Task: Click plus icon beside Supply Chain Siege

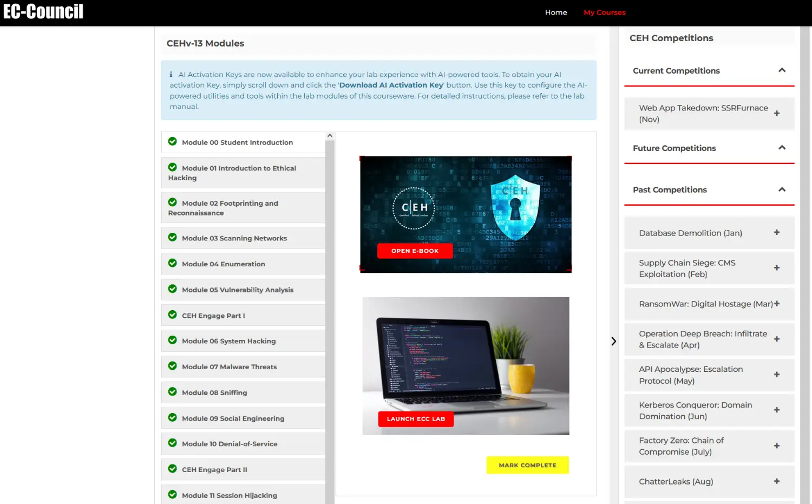Action: pyautogui.click(x=776, y=268)
